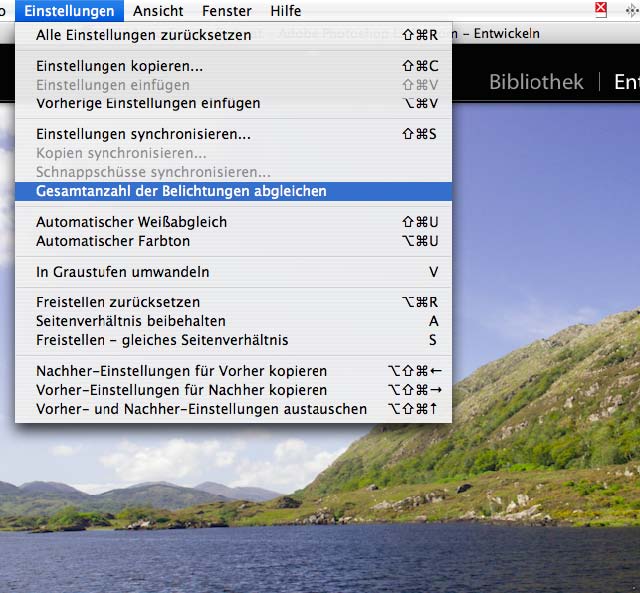The height and width of the screenshot is (593, 640).
Task: Open the Ansicht menu
Action: pyautogui.click(x=158, y=11)
